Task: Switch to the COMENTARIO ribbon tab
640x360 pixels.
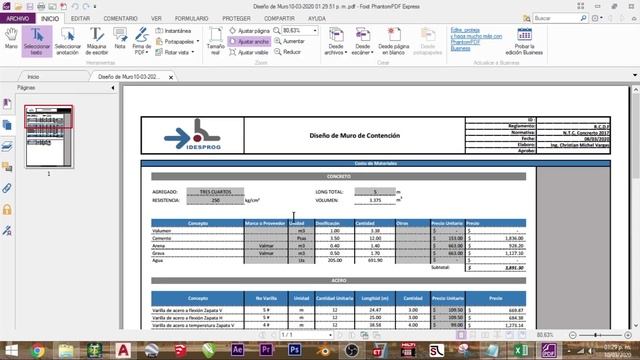Action: [120, 18]
